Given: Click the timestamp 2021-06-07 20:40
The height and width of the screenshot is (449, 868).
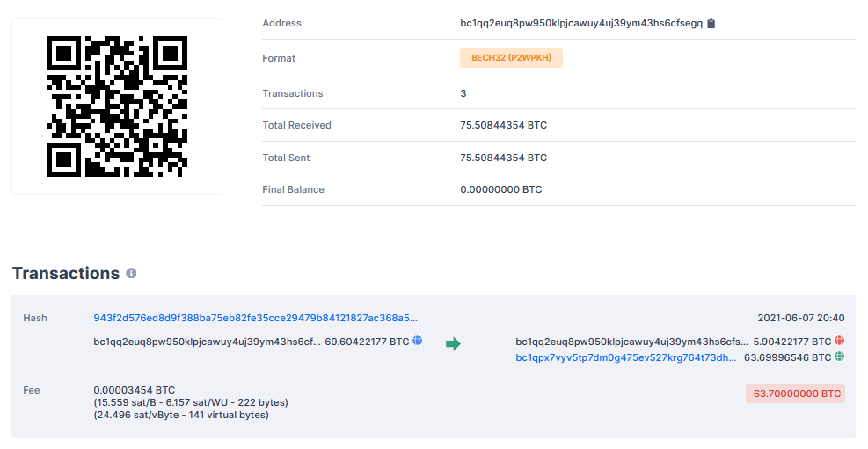Looking at the screenshot, I should click(801, 318).
